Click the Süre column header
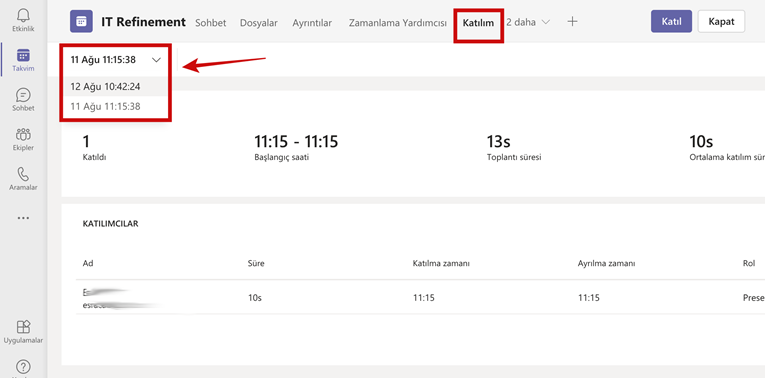The height and width of the screenshot is (378, 765). point(256,263)
